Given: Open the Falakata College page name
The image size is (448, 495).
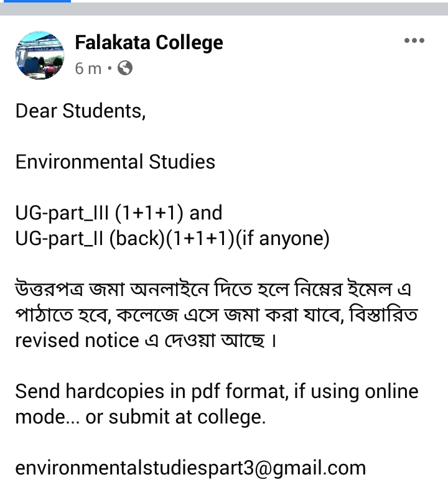Looking at the screenshot, I should tap(149, 43).
